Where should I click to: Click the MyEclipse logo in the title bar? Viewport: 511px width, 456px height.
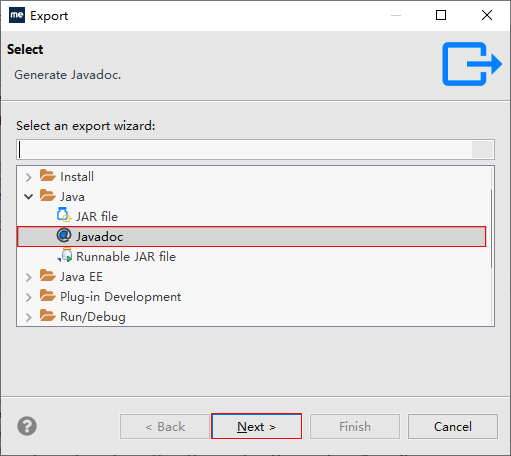[17, 15]
